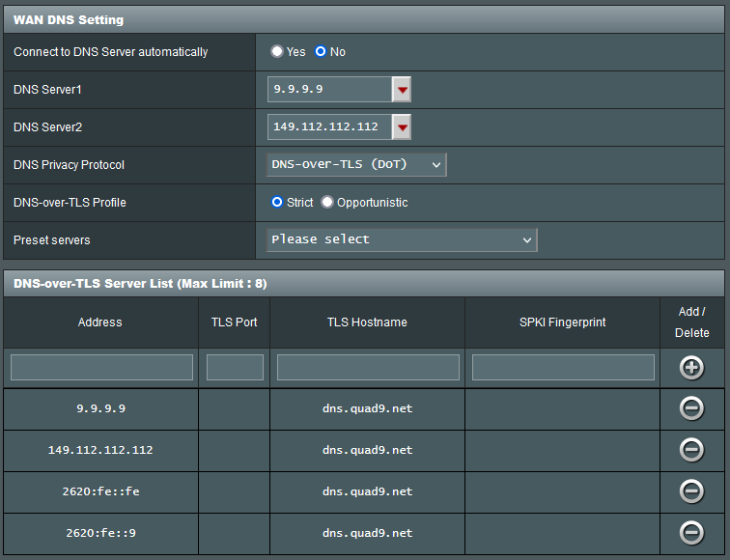Click the TLS Hostname column header
The height and width of the screenshot is (560, 730).
[367, 322]
